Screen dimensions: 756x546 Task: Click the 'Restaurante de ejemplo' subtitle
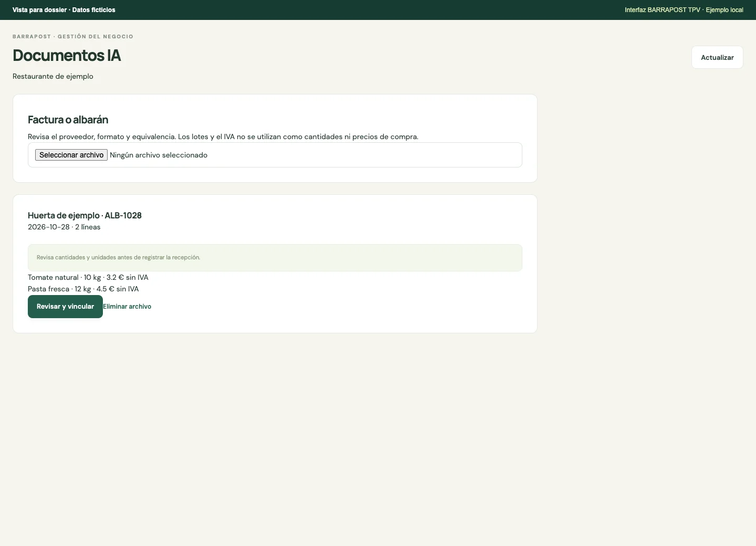click(x=53, y=76)
